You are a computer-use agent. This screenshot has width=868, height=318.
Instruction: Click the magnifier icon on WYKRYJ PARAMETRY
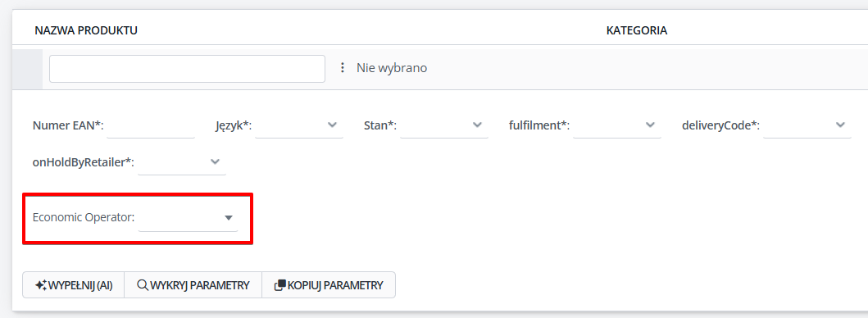[x=143, y=285]
